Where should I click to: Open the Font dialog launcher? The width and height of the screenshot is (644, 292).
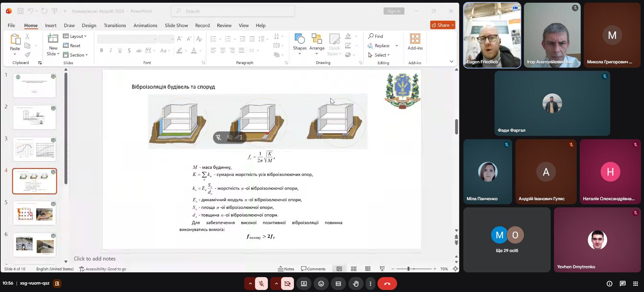click(x=203, y=63)
